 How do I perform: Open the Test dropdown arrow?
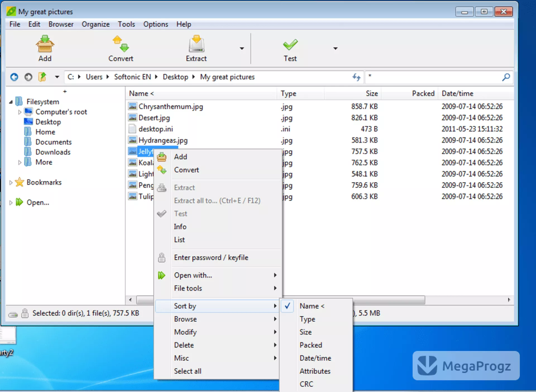point(335,49)
